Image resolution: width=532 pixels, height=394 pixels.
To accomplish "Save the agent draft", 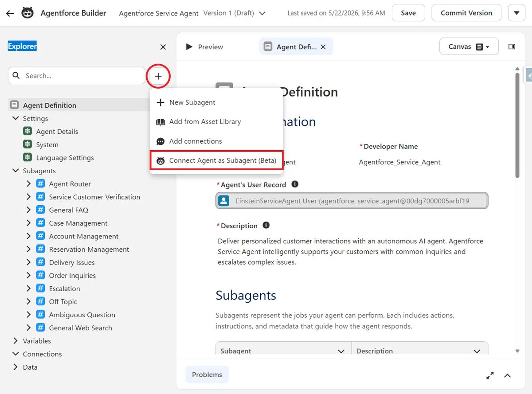I will pyautogui.click(x=408, y=13).
